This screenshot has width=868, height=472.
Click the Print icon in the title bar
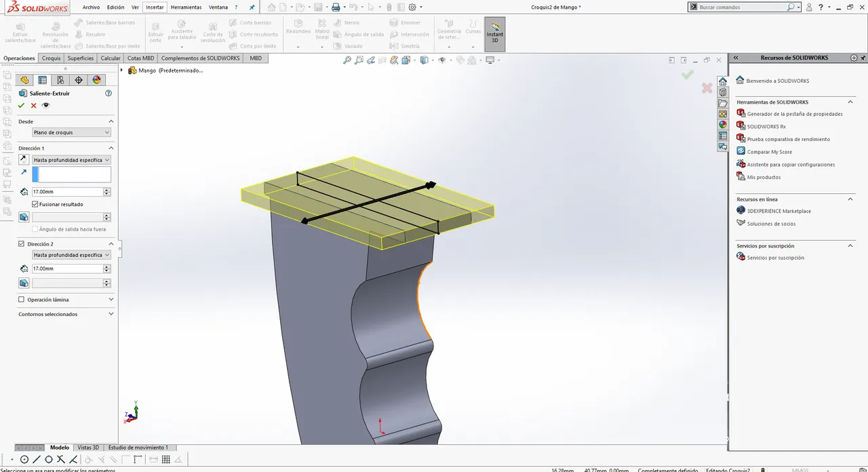(x=335, y=7)
